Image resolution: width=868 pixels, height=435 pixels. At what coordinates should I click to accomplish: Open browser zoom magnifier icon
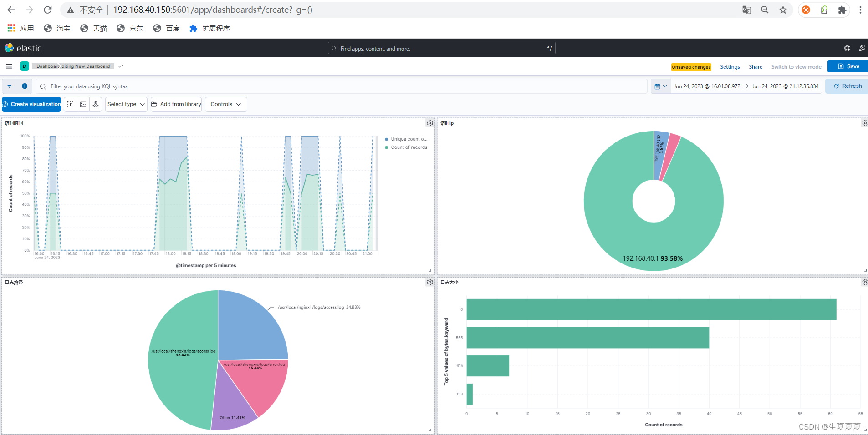click(765, 10)
